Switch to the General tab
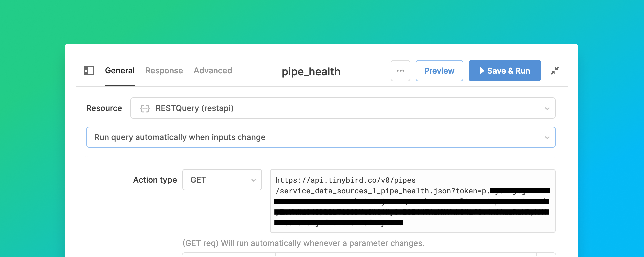644x257 pixels. [x=120, y=71]
